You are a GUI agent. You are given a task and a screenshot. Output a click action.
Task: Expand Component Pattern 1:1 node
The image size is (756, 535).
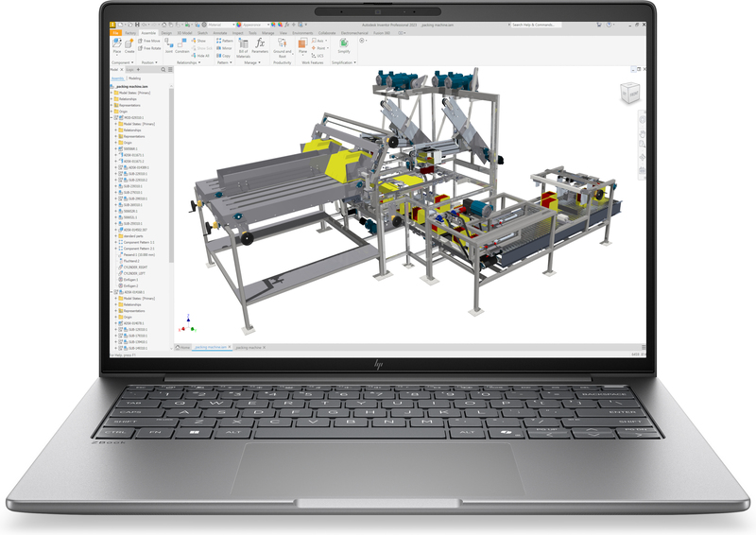(x=116, y=243)
